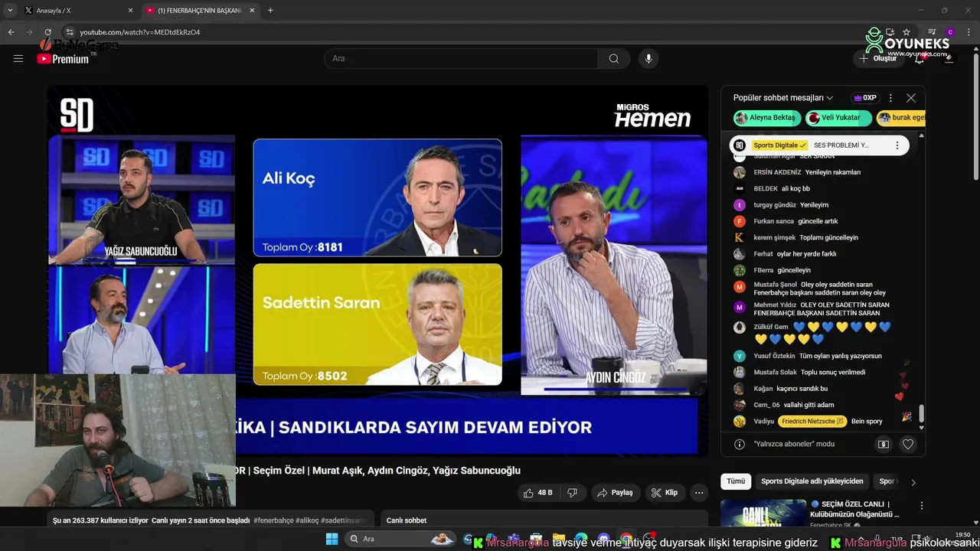This screenshot has height=551, width=980.
Task: Create a Klip from the video
Action: pyautogui.click(x=665, y=493)
